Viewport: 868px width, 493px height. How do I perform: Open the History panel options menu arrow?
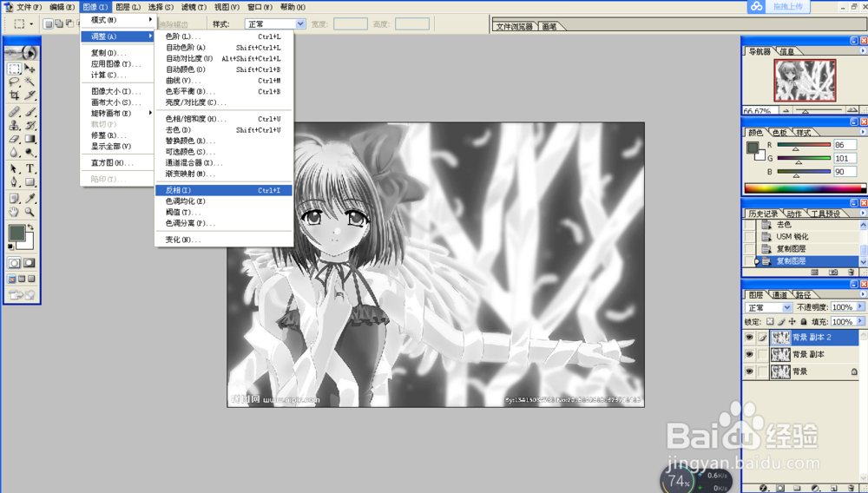pos(863,213)
